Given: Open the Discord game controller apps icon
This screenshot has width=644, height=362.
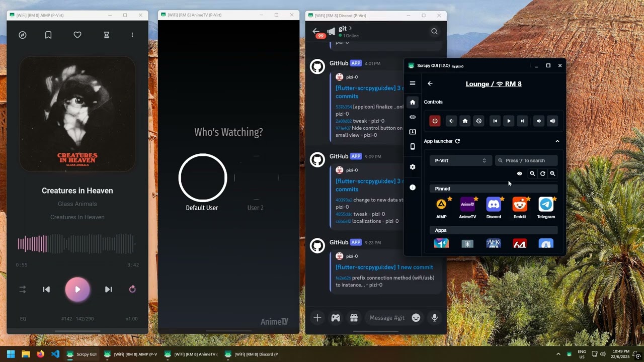Looking at the screenshot, I should [336, 318].
